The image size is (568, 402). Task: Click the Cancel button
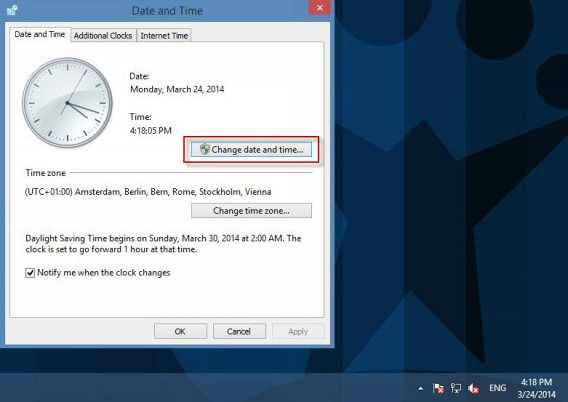click(x=239, y=331)
